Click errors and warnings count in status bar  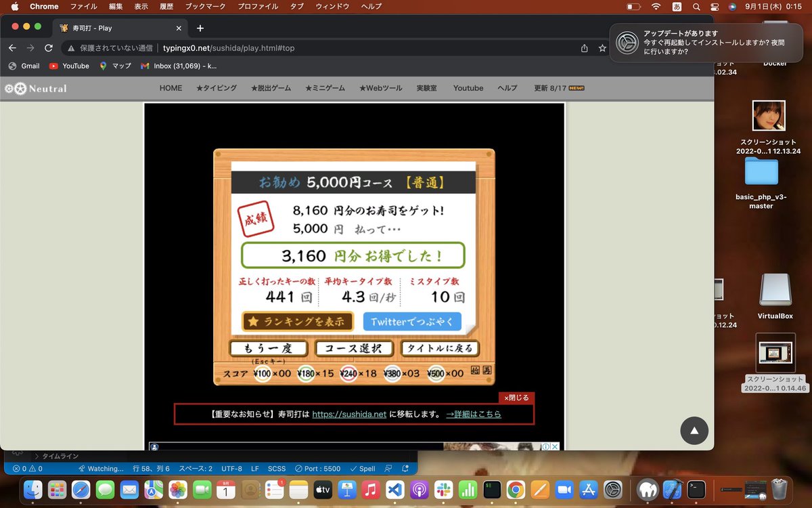(27, 469)
